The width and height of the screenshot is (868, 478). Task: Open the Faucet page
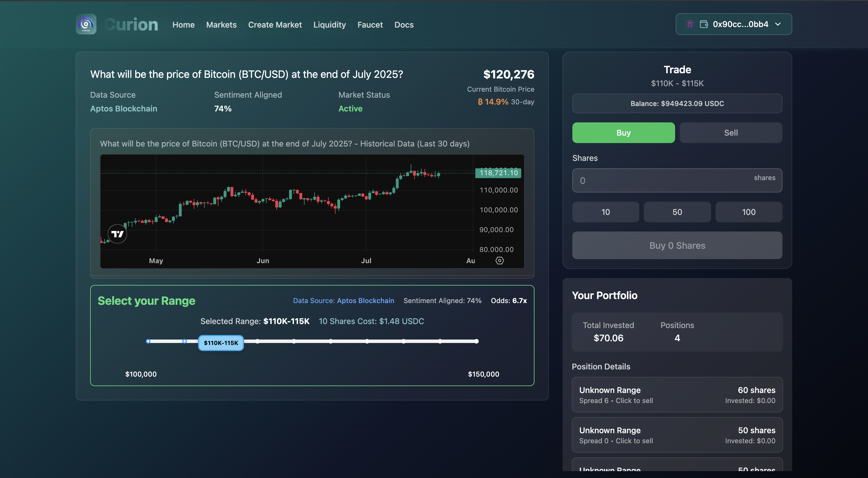[x=370, y=25]
